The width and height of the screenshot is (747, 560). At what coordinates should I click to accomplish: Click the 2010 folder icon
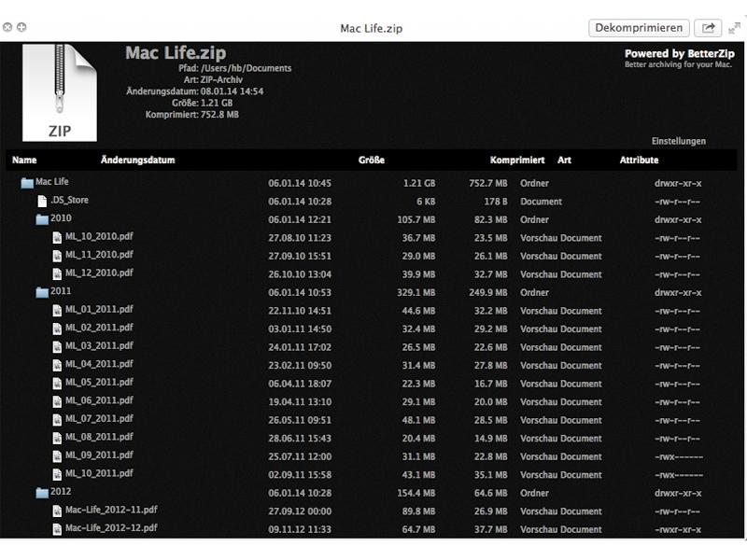tap(42, 219)
